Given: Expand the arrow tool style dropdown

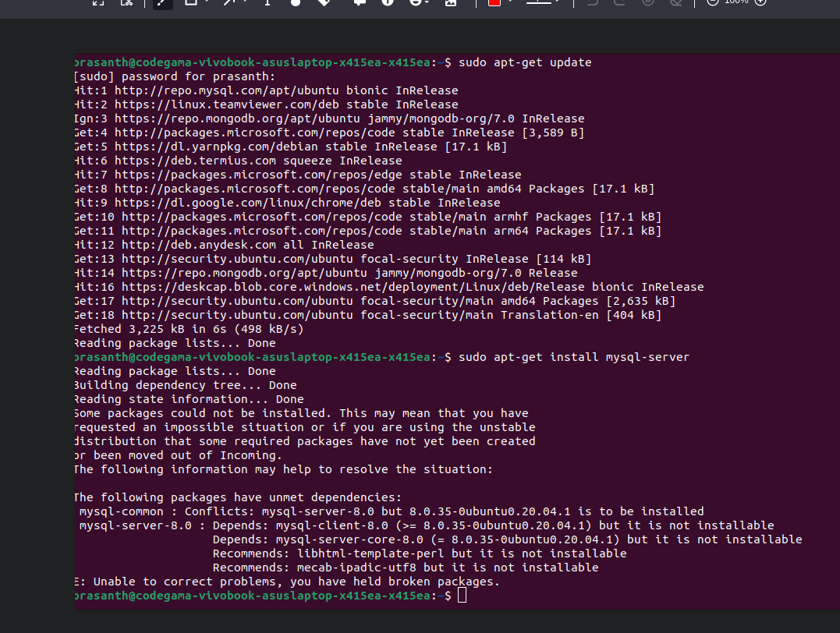Looking at the screenshot, I should (246, 3).
